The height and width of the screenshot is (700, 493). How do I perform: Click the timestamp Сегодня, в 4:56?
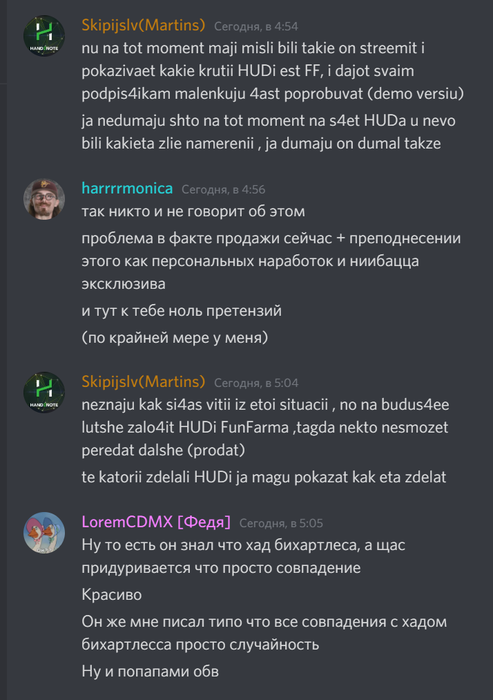coord(223,190)
